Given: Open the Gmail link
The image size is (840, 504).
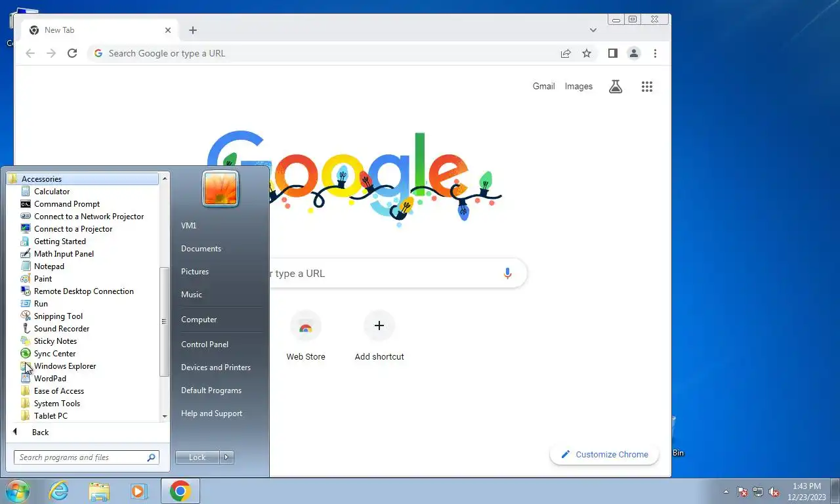Looking at the screenshot, I should [543, 87].
